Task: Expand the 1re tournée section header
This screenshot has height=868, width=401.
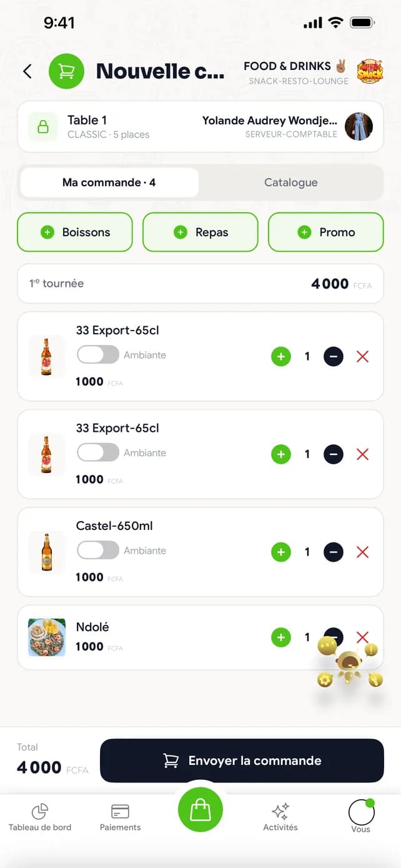Action: (x=200, y=284)
